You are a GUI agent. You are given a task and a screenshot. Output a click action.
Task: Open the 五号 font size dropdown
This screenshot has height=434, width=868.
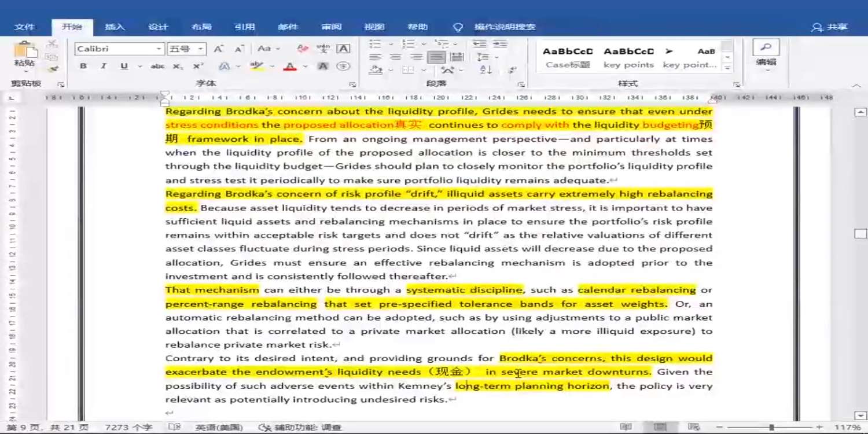[x=200, y=49]
